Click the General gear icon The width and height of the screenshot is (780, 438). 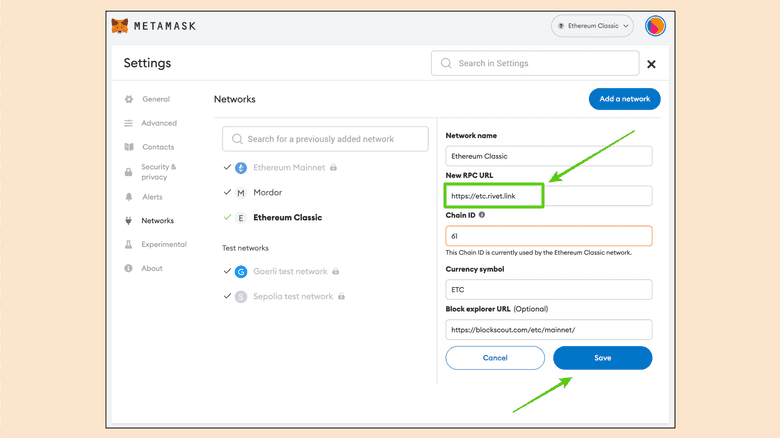point(129,99)
